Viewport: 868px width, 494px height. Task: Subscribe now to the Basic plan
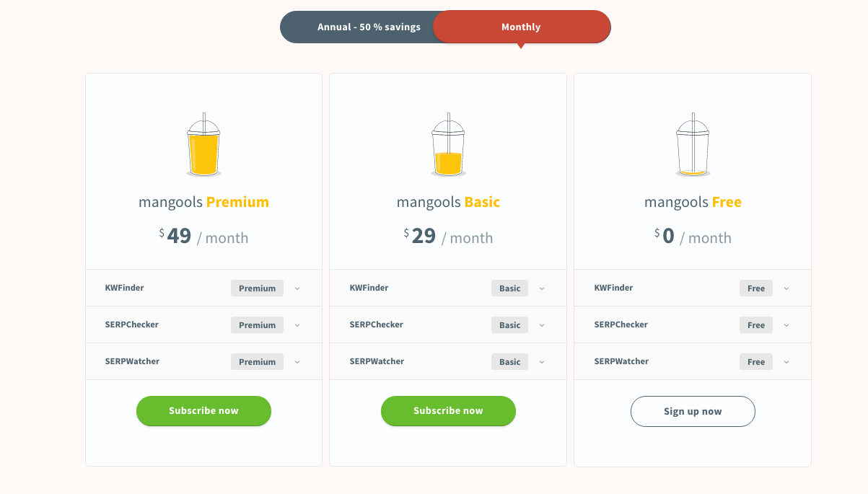point(448,411)
